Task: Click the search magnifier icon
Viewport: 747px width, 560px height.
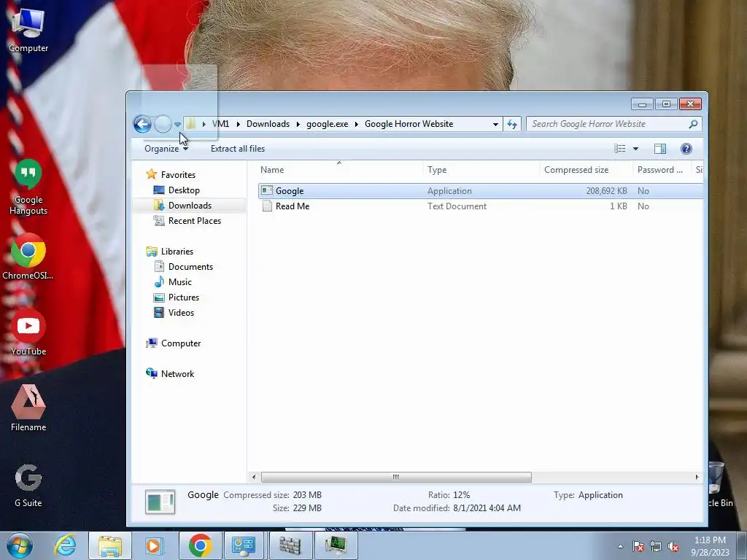Action: 693,124
